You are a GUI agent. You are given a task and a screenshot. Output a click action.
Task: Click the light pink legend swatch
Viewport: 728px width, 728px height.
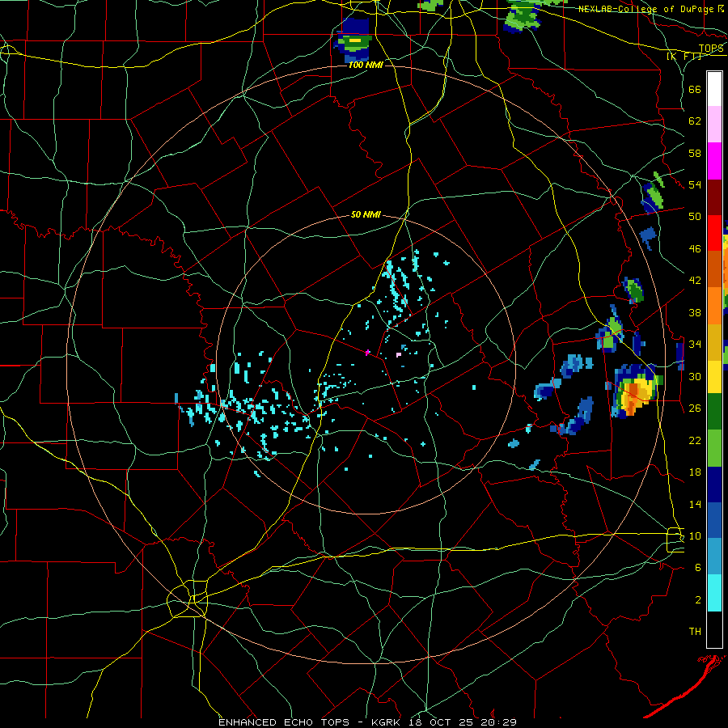coord(714,125)
